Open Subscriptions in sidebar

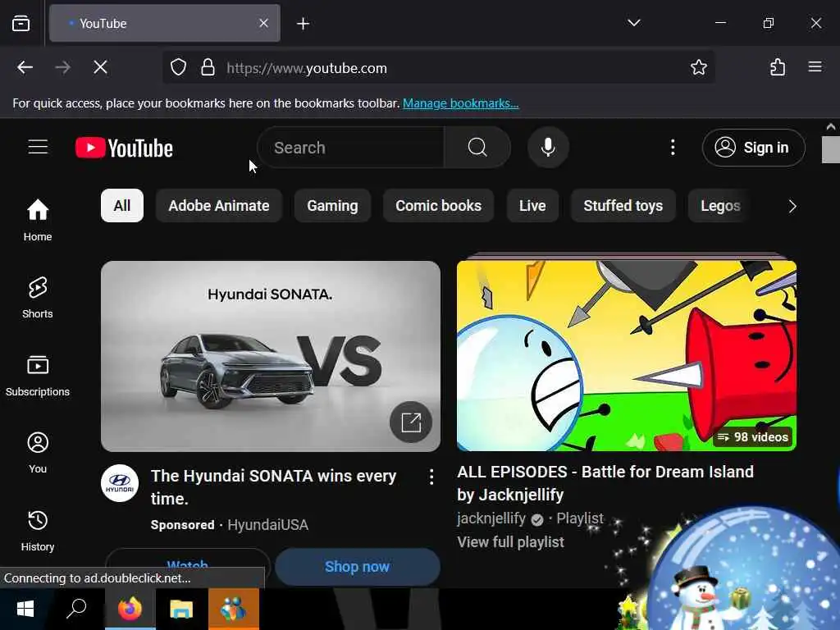(x=38, y=376)
